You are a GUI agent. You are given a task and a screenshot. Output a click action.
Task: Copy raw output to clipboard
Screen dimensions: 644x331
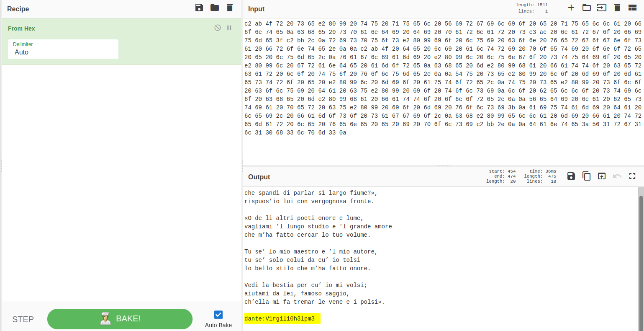(x=587, y=176)
